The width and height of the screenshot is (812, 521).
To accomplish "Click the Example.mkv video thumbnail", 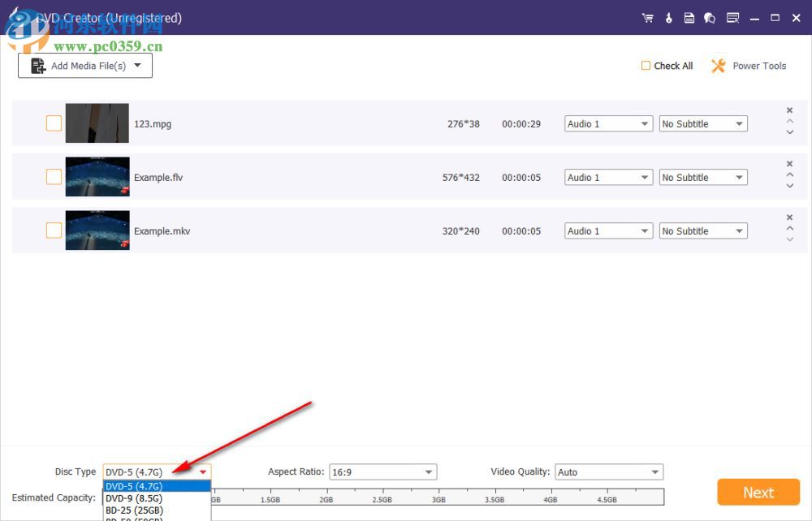I will tap(97, 230).
